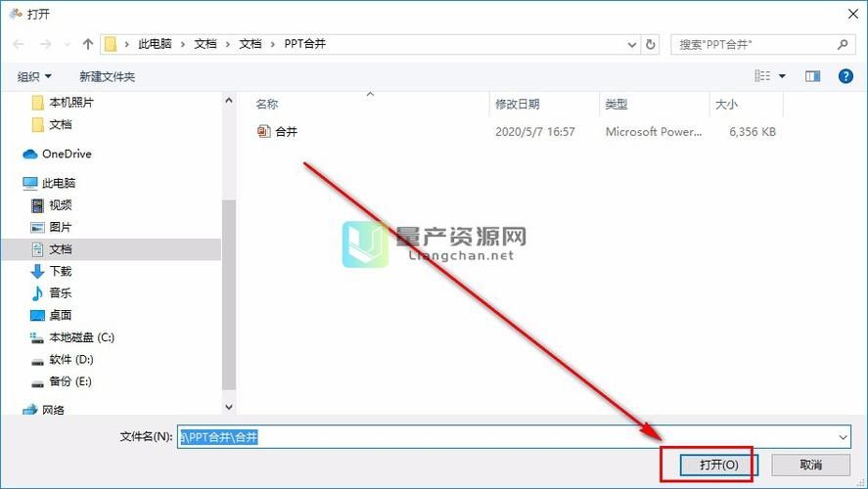Open 下载 in the sidebar
868x489 pixels.
tap(51, 271)
